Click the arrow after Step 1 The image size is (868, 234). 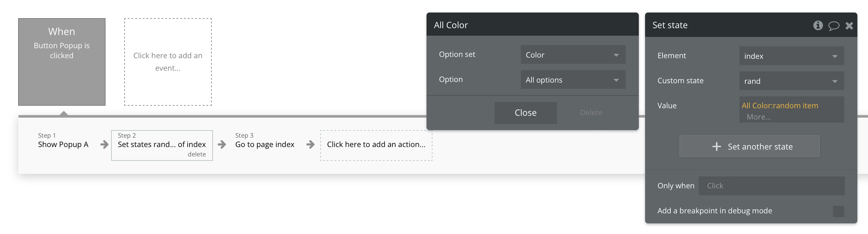tap(105, 145)
